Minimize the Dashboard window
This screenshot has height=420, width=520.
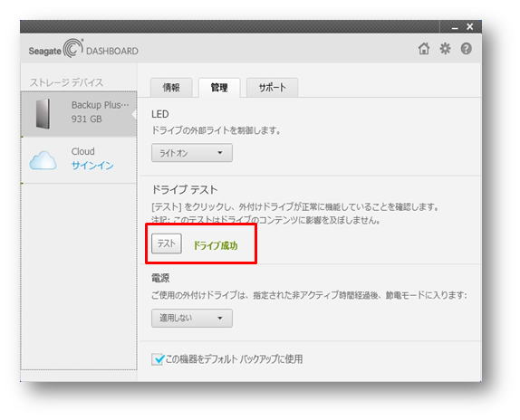tap(455, 27)
